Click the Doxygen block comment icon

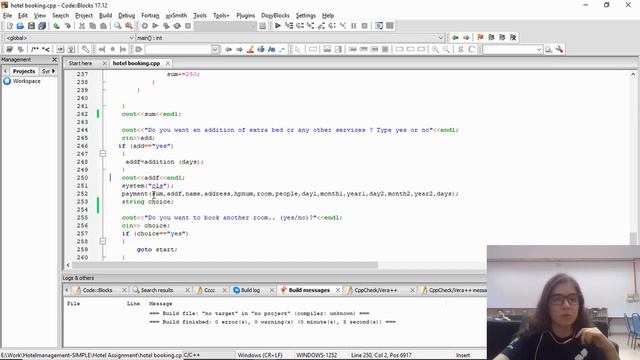point(35,49)
